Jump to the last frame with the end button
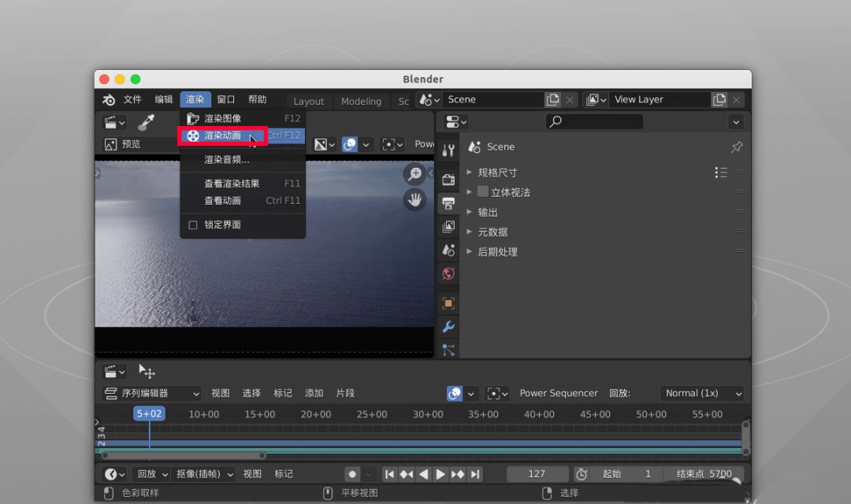851x504 pixels. [474, 474]
